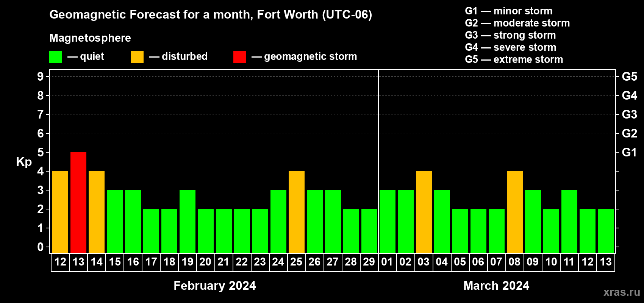This screenshot has width=644, height=303.
Task: Click the orange disturbed legend swatch
Action: [x=137, y=57]
